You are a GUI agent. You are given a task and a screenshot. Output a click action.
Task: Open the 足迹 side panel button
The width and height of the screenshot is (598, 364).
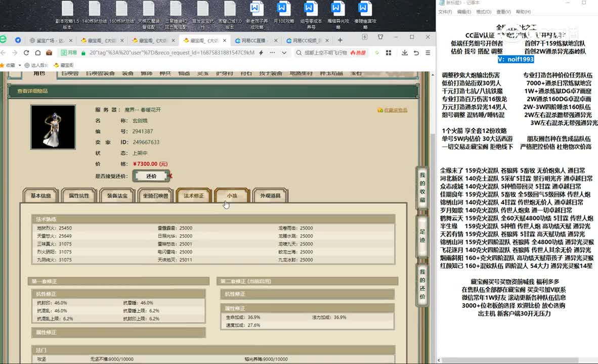click(422, 236)
